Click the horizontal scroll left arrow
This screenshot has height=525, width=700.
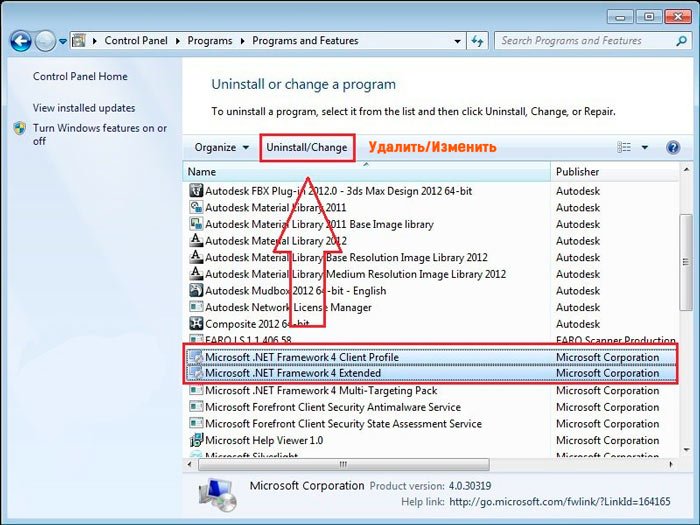pyautogui.click(x=190, y=464)
